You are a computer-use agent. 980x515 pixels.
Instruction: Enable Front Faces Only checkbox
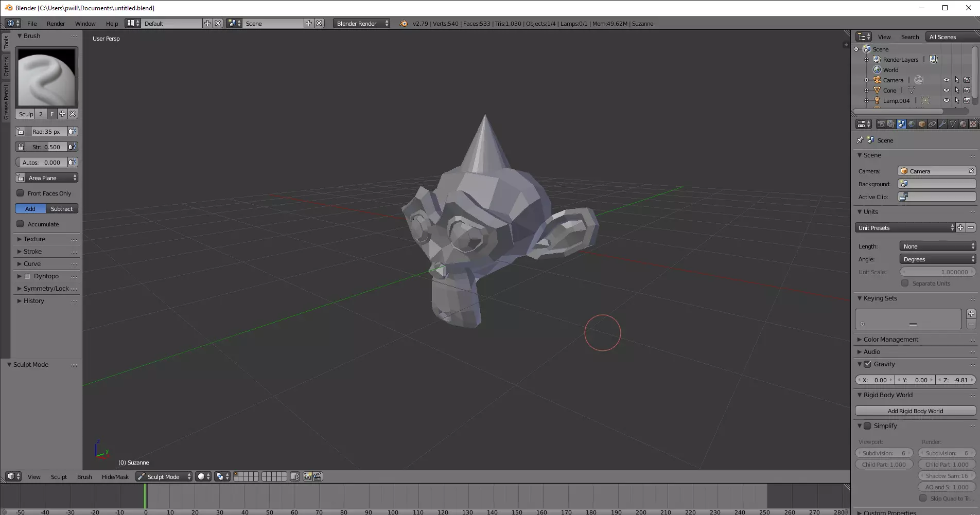pos(20,193)
